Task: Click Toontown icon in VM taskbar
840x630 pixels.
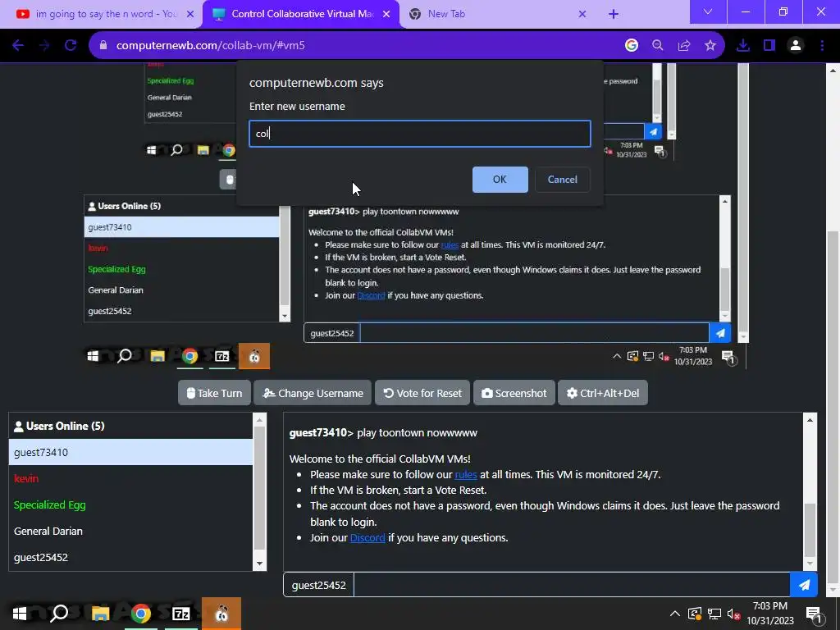Action: pyautogui.click(x=254, y=356)
